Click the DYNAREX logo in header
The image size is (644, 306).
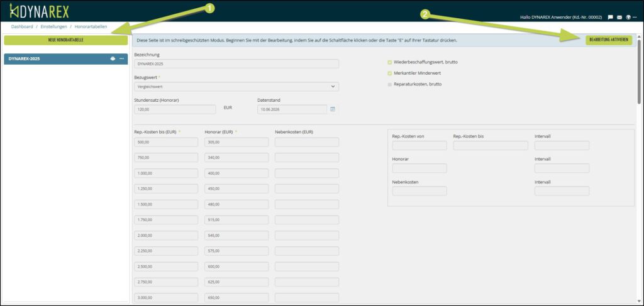(x=40, y=11)
